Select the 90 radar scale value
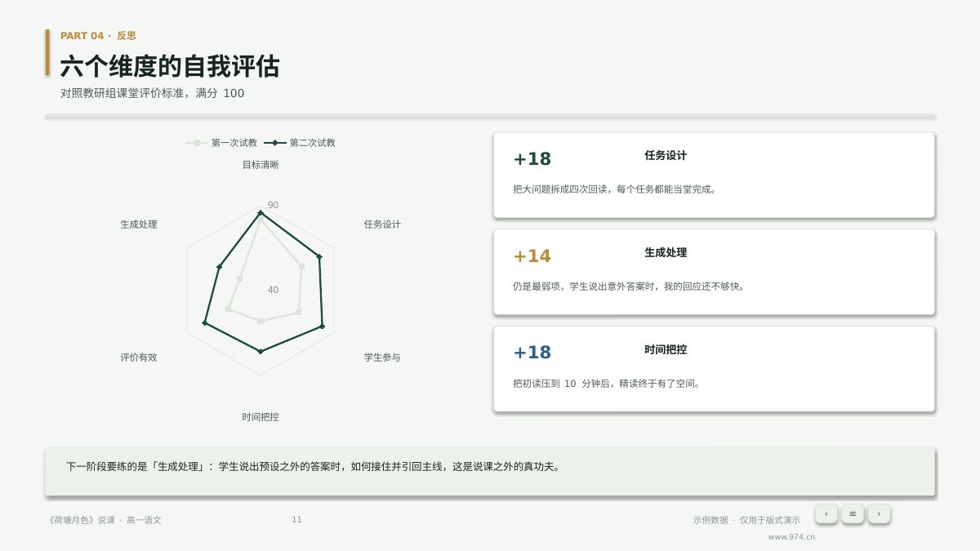This screenshot has height=551, width=980. (x=273, y=205)
